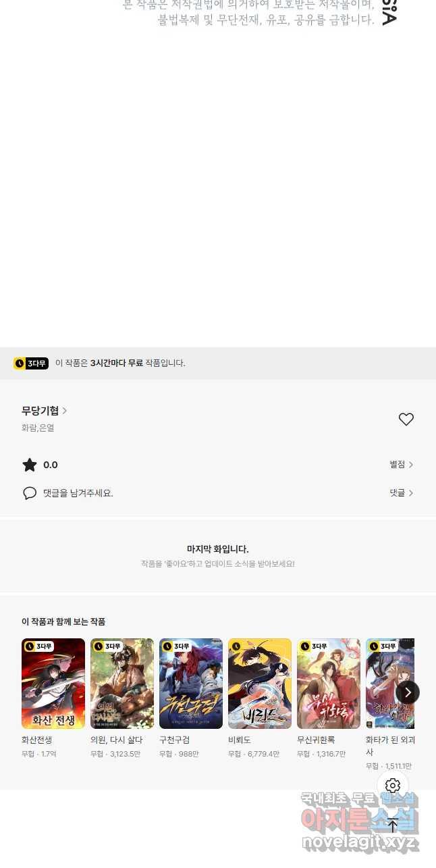Click the speech bubble comment icon

click(30, 493)
